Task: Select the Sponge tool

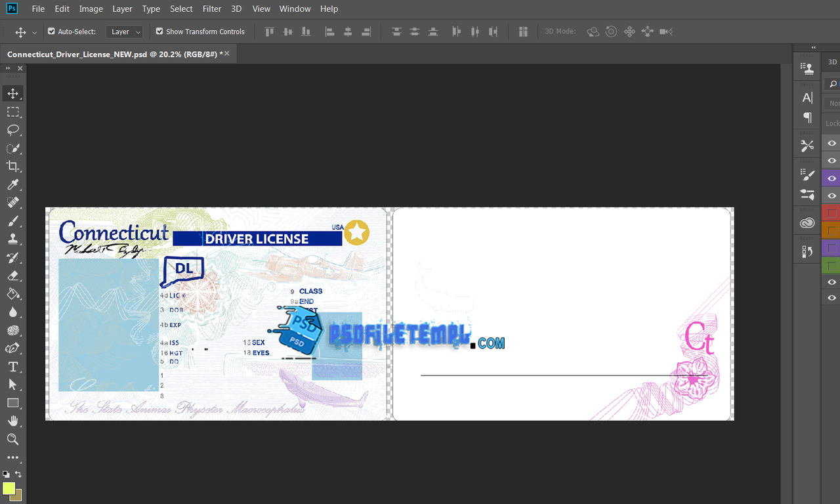Action: click(x=12, y=330)
